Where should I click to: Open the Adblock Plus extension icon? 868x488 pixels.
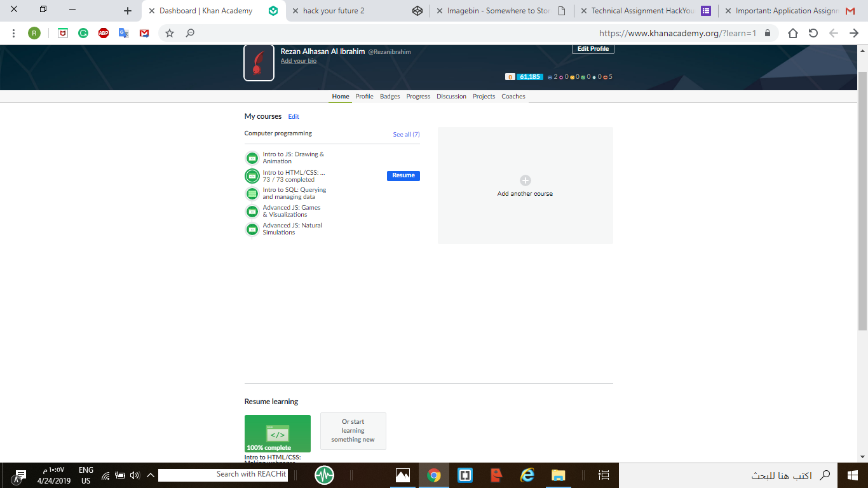pyautogui.click(x=104, y=33)
